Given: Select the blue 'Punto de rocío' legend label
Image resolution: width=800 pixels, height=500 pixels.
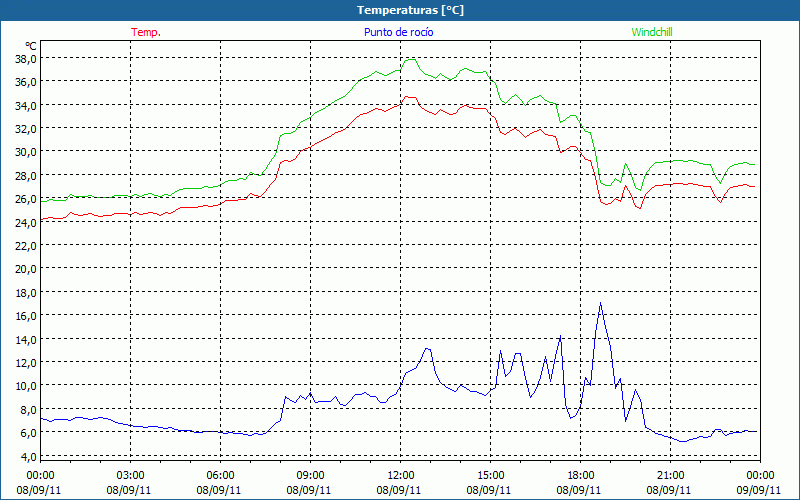Looking at the screenshot, I should coord(398,32).
